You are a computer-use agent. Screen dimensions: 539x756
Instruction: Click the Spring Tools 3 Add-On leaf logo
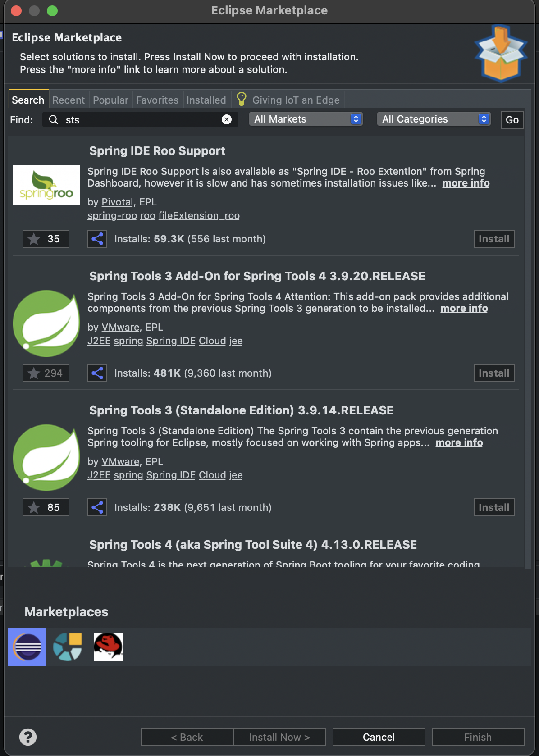[46, 323]
